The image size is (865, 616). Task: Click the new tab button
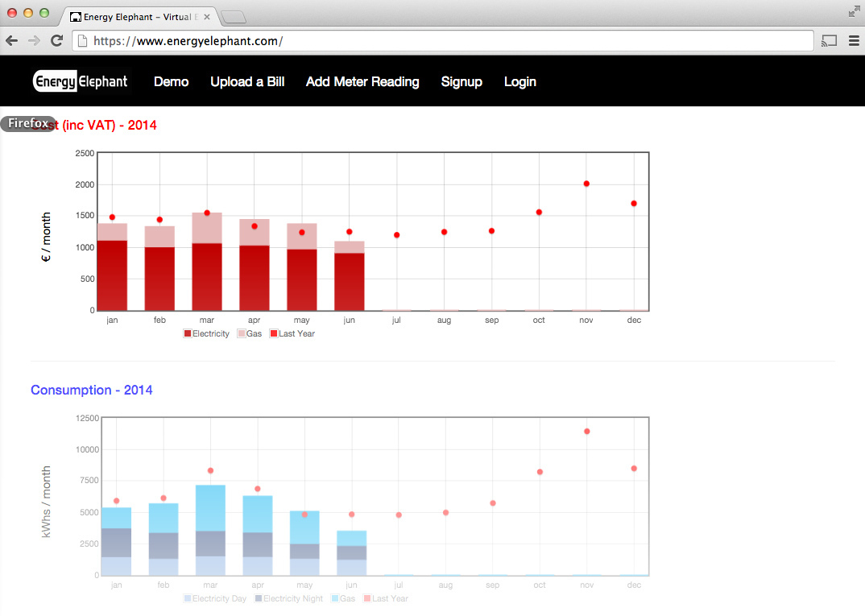click(x=233, y=17)
